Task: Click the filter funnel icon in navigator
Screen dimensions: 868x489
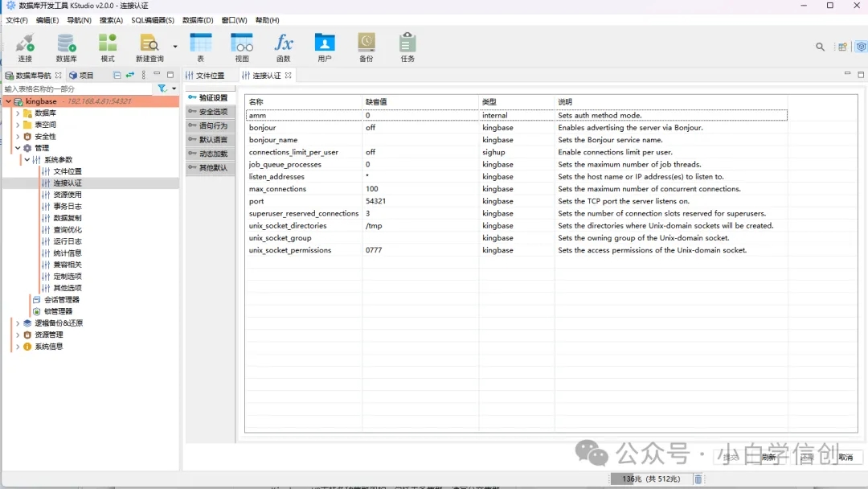Action: click(x=162, y=88)
